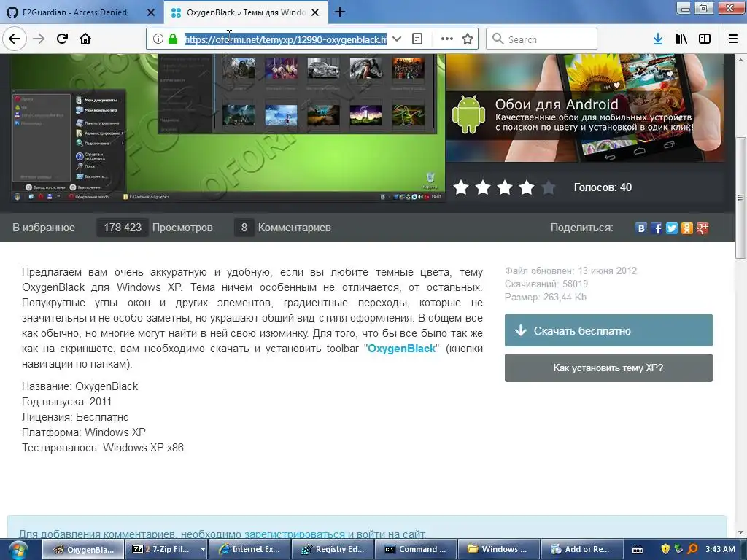Rate three stars
The height and width of the screenshot is (560, 747).
pos(505,187)
